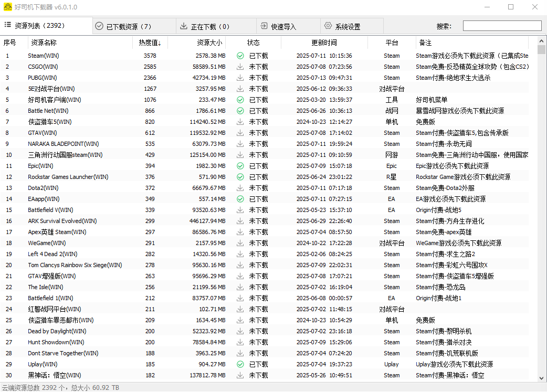Select the GTAV增强版(WIN) row name
Screen dimensions: 547x392
(51, 276)
